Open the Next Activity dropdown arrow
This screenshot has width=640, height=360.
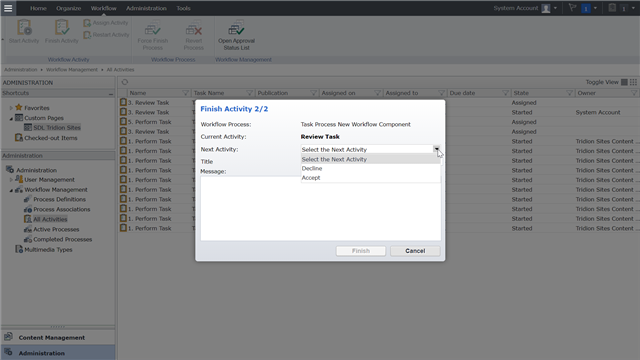436,149
